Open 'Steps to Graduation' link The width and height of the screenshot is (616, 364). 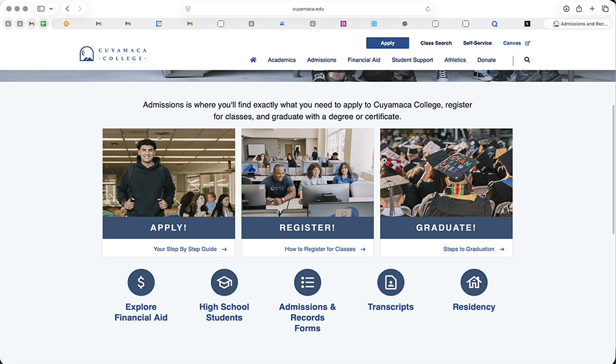(x=474, y=249)
